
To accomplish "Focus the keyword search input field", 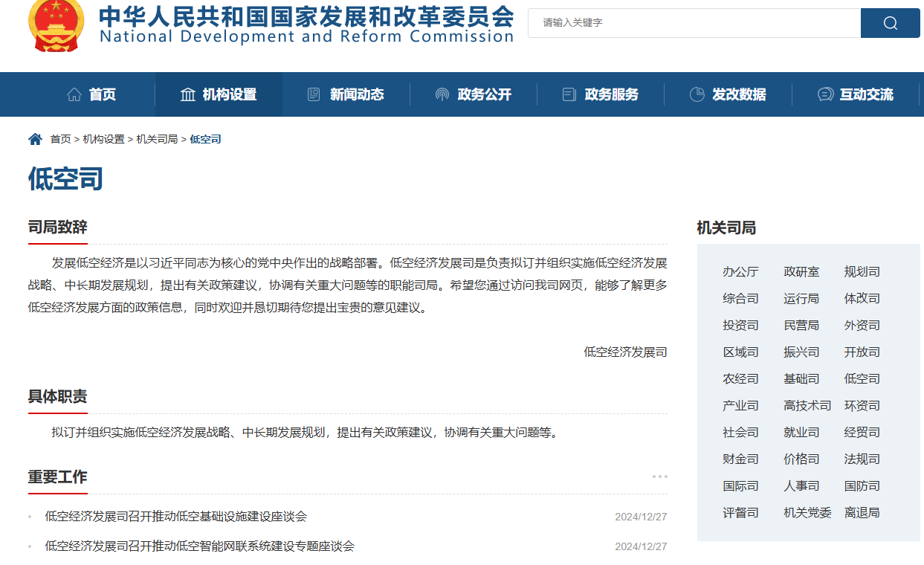I will coord(694,23).
